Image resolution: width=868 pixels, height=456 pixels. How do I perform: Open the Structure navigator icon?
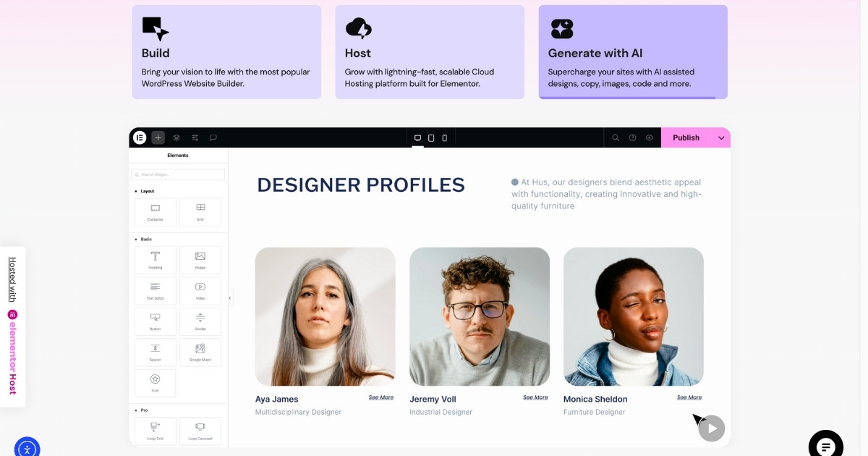click(x=176, y=138)
